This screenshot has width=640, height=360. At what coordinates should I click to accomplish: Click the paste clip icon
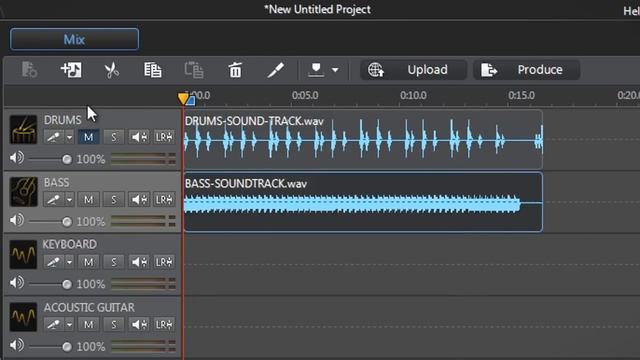194,70
